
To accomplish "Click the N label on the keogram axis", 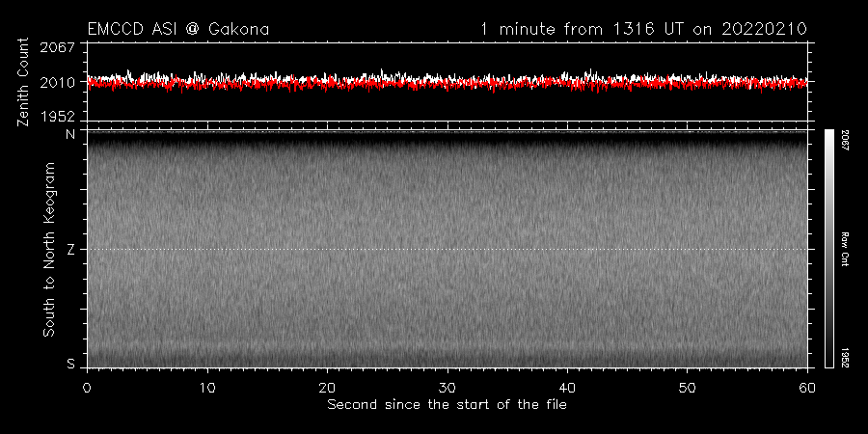I will pyautogui.click(x=70, y=134).
